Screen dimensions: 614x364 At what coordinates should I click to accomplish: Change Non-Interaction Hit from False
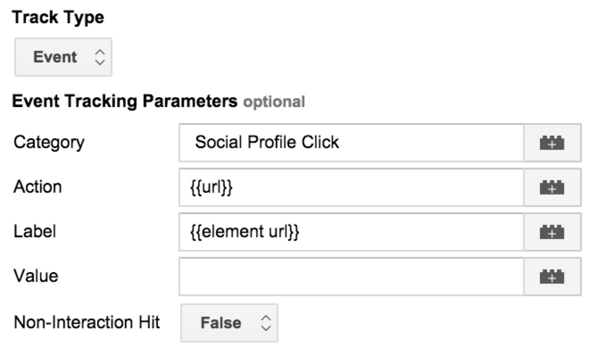click(x=229, y=323)
